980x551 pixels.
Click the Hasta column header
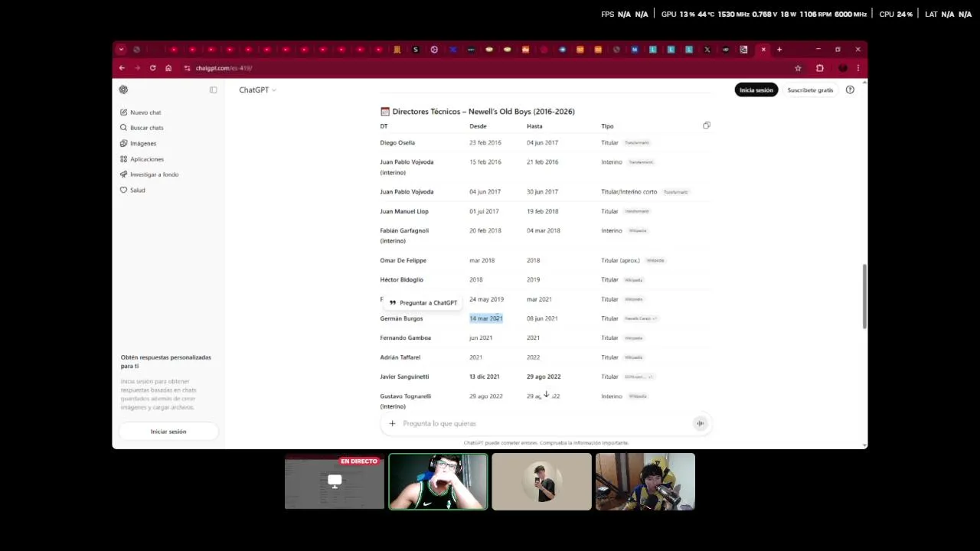coord(534,126)
